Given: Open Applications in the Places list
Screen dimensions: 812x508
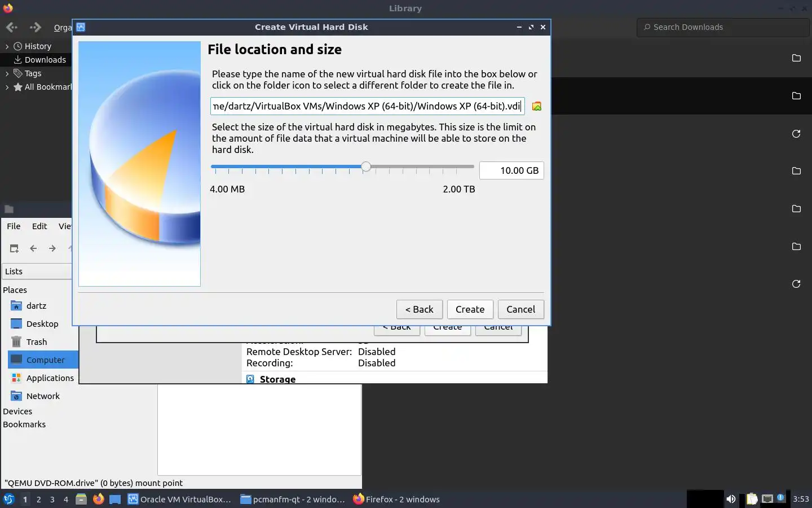Looking at the screenshot, I should click(50, 378).
